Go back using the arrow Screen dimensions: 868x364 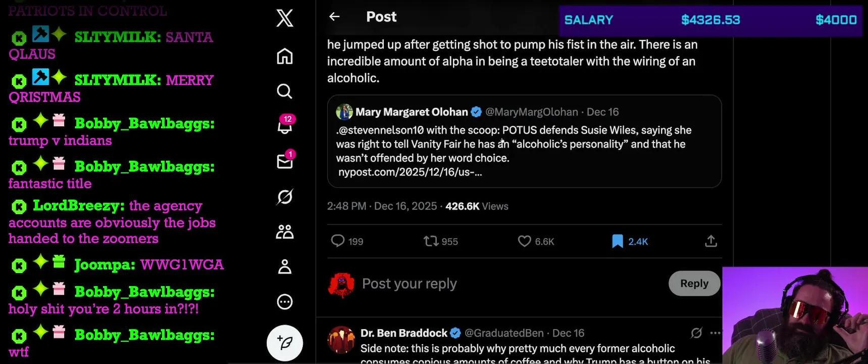point(334,17)
